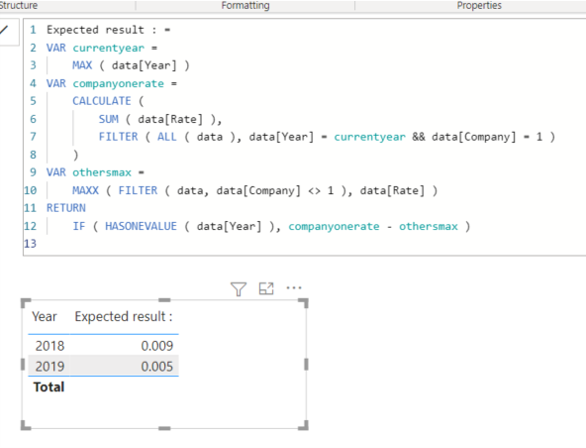Image resolution: width=586 pixels, height=448 pixels.
Task: Click the visual's top-left corner handle
Action: (x=25, y=302)
